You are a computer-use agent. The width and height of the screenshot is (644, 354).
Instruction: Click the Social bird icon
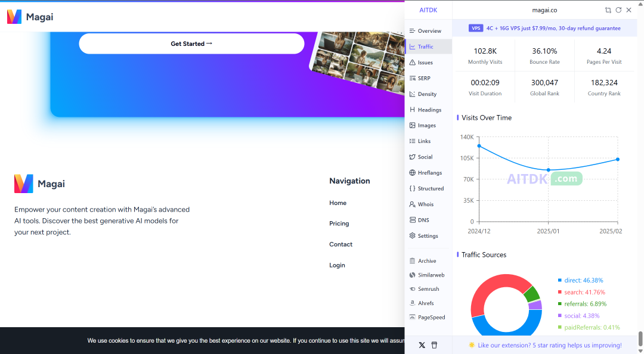click(413, 157)
